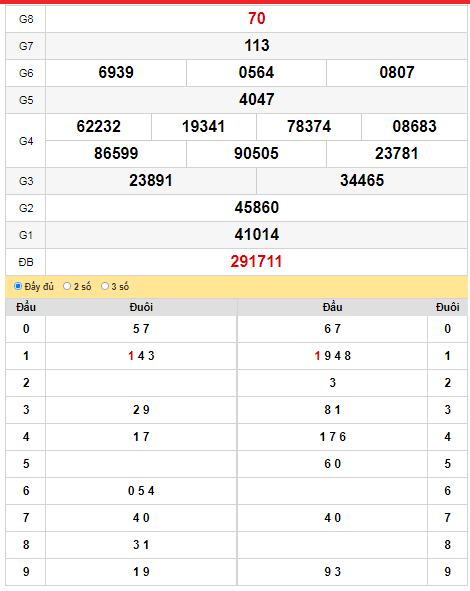The image size is (470, 591).
Task: Click G6 result 6939
Action: point(116,72)
